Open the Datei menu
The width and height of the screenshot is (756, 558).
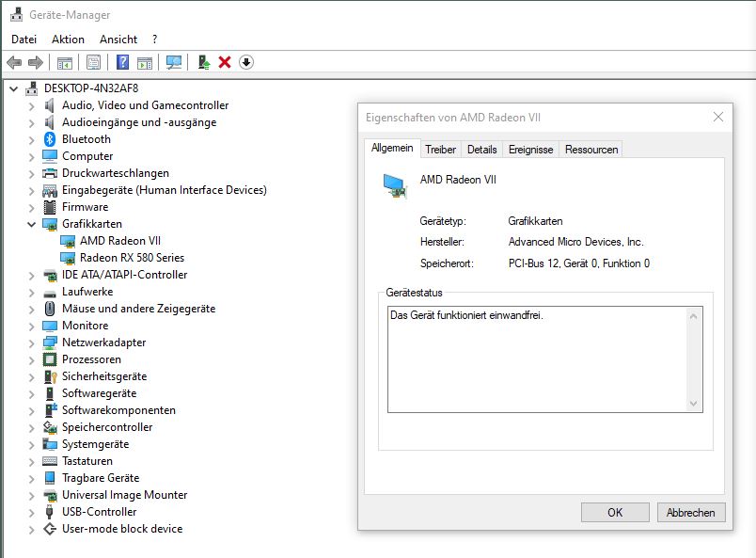point(24,40)
